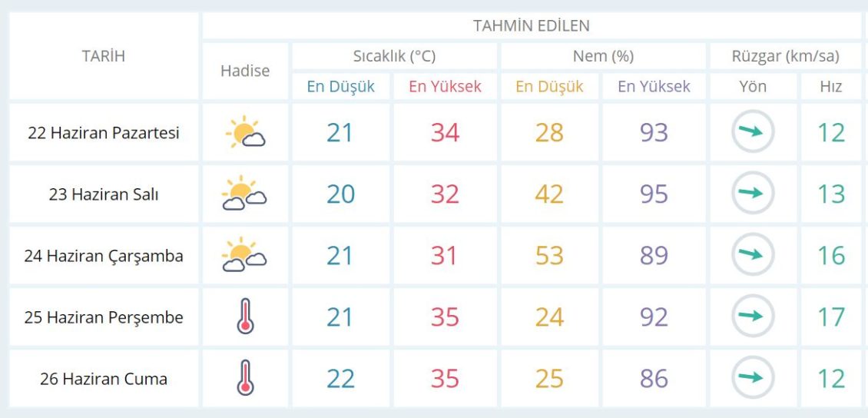The width and height of the screenshot is (868, 418).
Task: Click the Sıcaklık (°C) header
Action: [x=394, y=56]
